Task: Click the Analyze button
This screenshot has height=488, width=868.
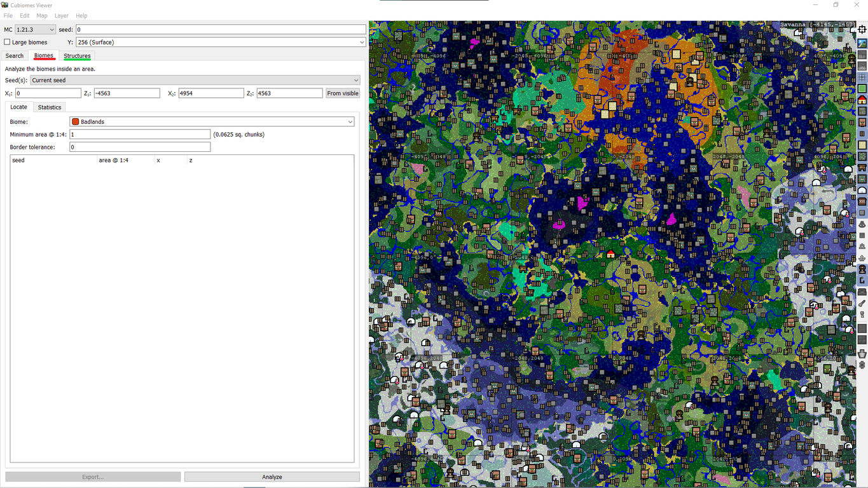Action: pyautogui.click(x=272, y=477)
